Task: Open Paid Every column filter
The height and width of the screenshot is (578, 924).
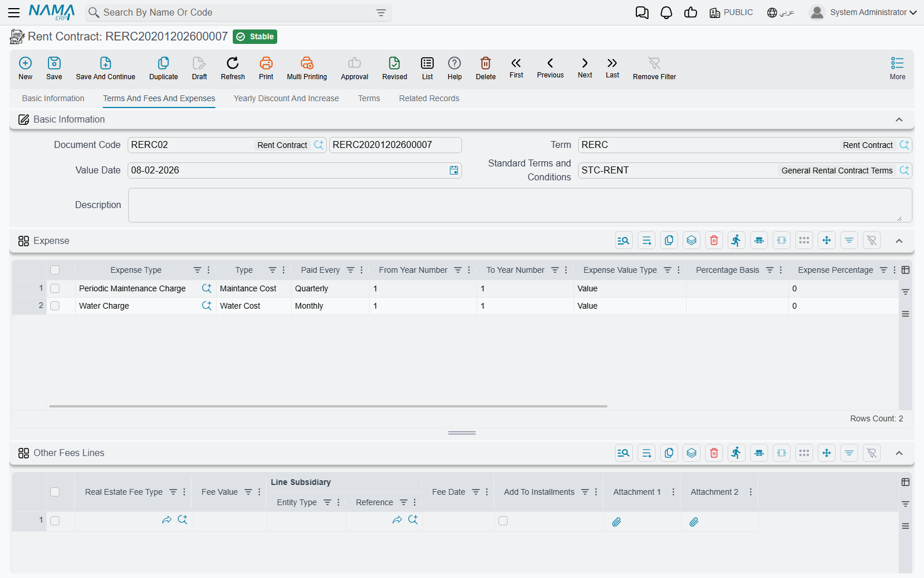Action: tap(350, 270)
